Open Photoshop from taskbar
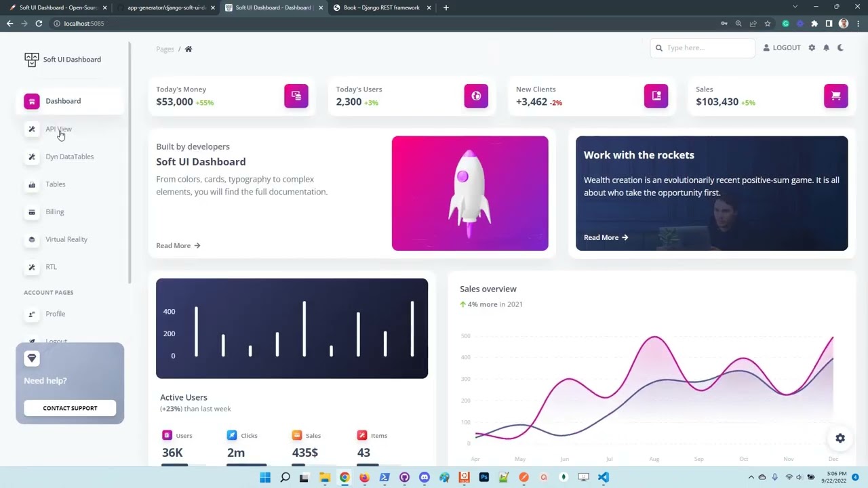This screenshot has width=868, height=488. point(484,477)
